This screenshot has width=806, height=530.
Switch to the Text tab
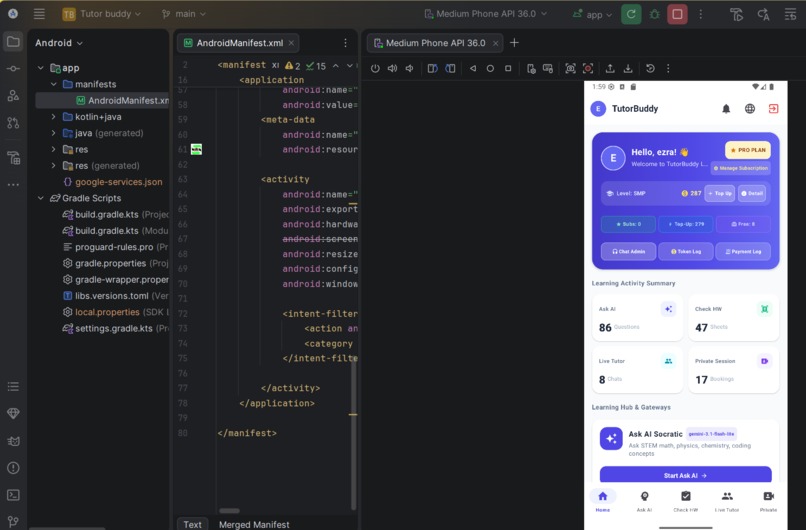(192, 524)
